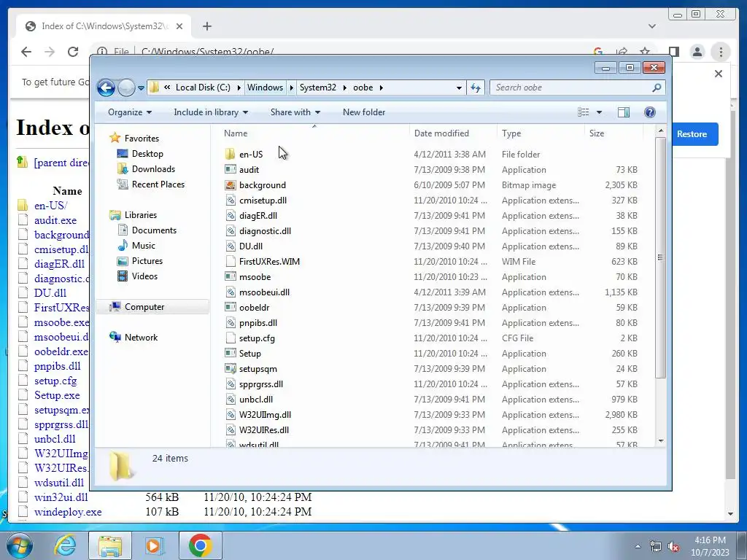747x560 pixels.
Task: Click windeploy.exe link in Chrome
Action: click(68, 512)
